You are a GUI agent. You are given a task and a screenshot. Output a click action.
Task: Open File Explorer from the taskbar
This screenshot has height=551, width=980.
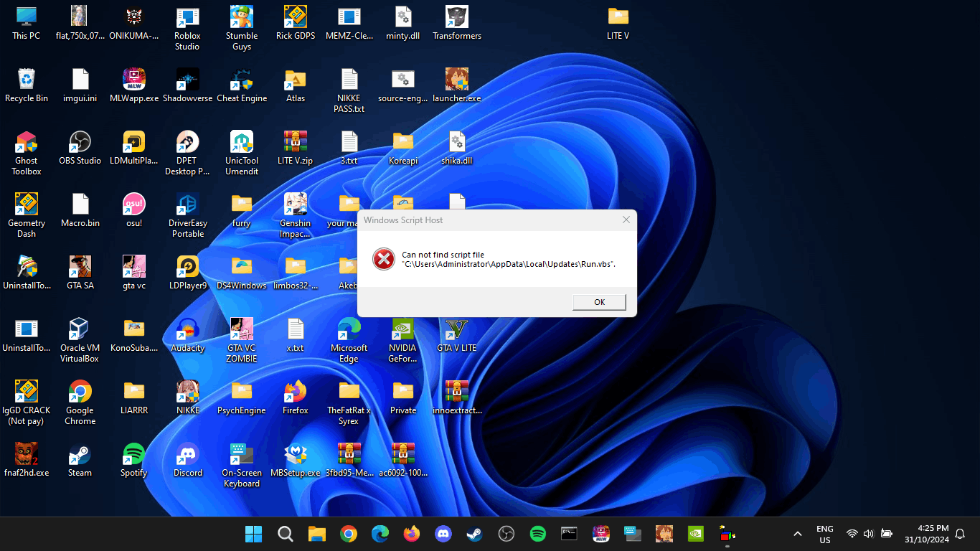pos(317,534)
